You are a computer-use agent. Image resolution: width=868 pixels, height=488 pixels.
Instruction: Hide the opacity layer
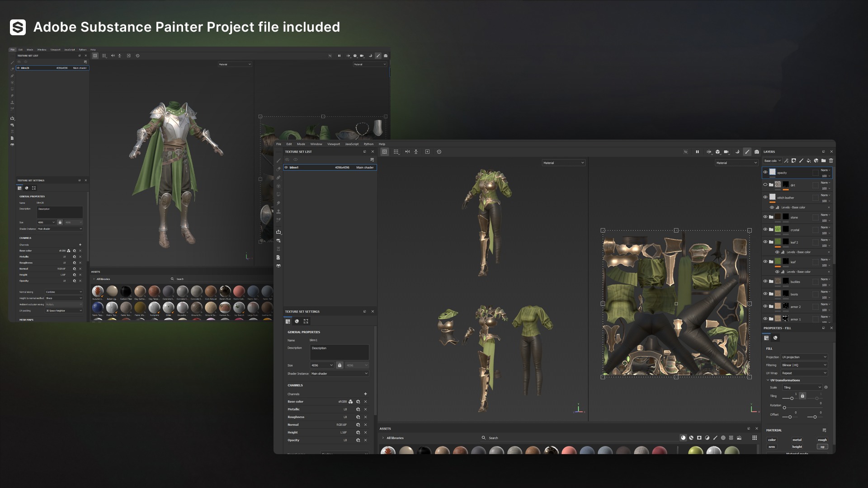tap(765, 172)
